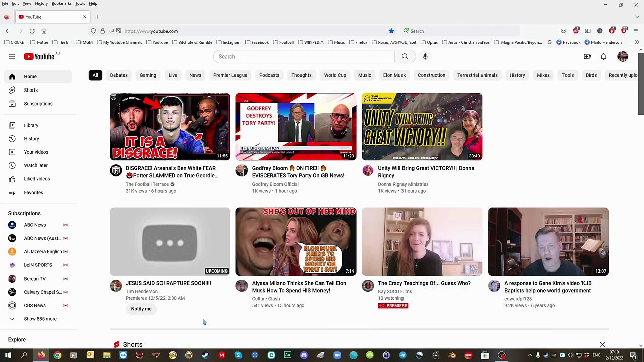Image resolution: width=644 pixels, height=362 pixels.
Task: Click the Godfrey Bloom channel avatar
Action: pos(242,171)
